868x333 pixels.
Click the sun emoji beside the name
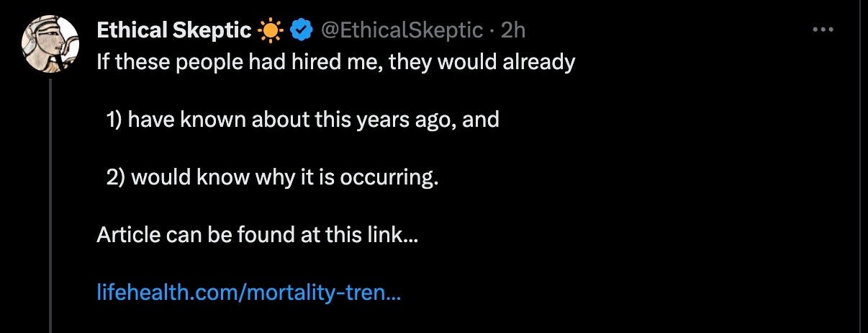point(271,30)
